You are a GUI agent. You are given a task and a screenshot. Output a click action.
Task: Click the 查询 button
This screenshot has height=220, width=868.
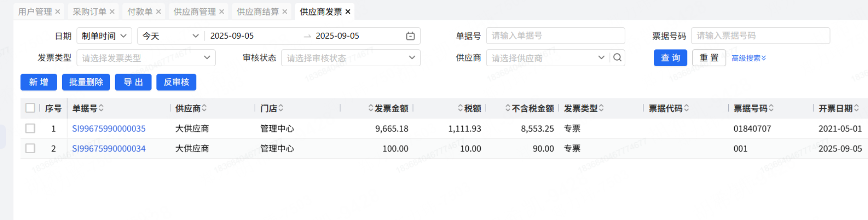pyautogui.click(x=670, y=58)
